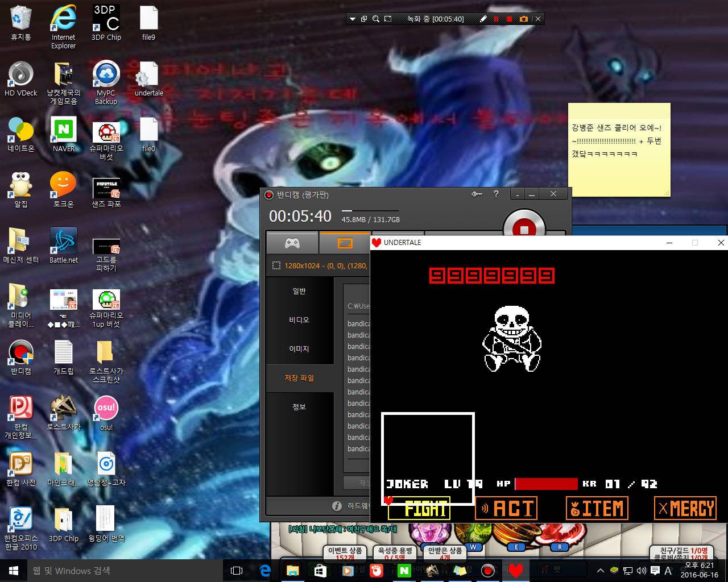
Task: Click the ITEM battle option
Action: click(x=597, y=508)
